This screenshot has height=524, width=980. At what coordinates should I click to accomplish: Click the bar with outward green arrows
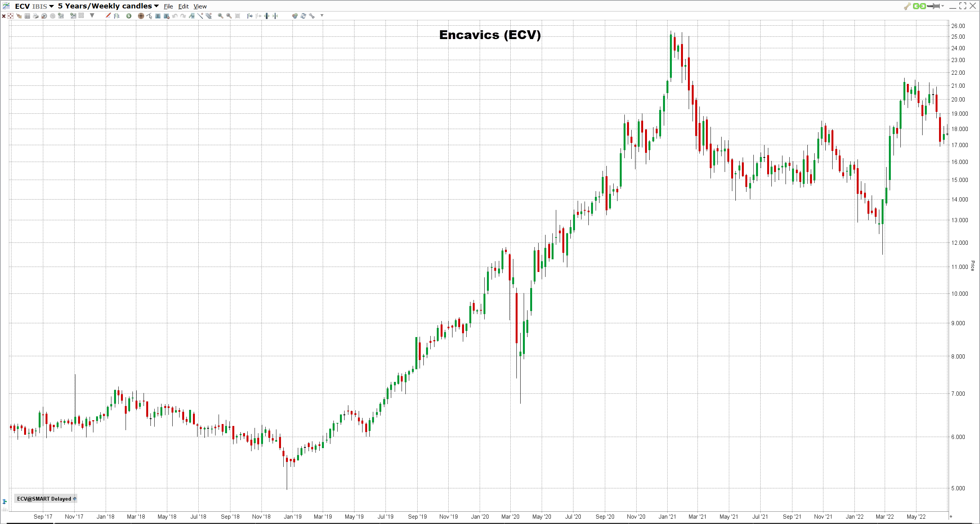[x=267, y=16]
